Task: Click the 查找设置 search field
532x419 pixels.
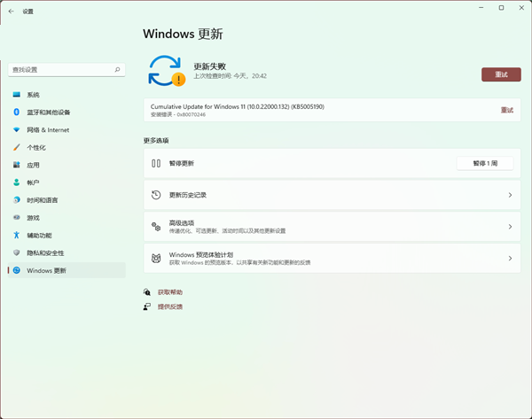Action: [x=60, y=69]
